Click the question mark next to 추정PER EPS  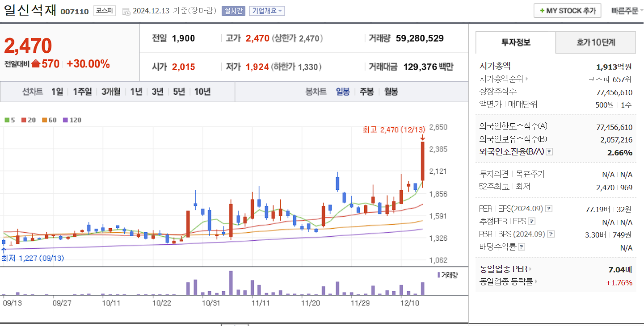click(x=532, y=222)
